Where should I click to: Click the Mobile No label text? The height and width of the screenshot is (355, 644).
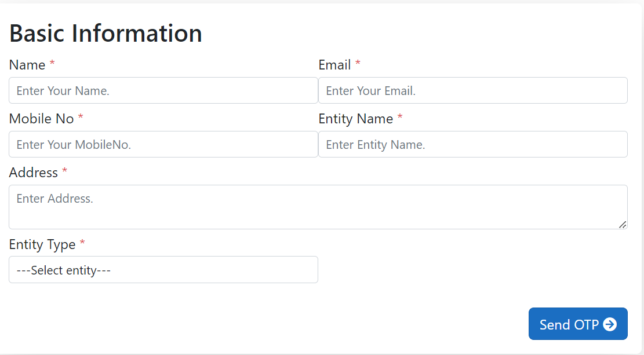pos(42,119)
